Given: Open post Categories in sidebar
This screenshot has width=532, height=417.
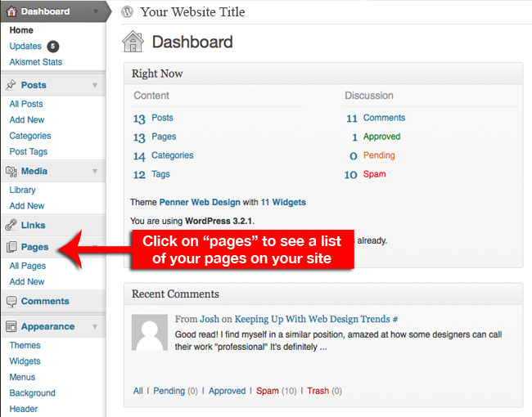Looking at the screenshot, I should pyautogui.click(x=30, y=136).
